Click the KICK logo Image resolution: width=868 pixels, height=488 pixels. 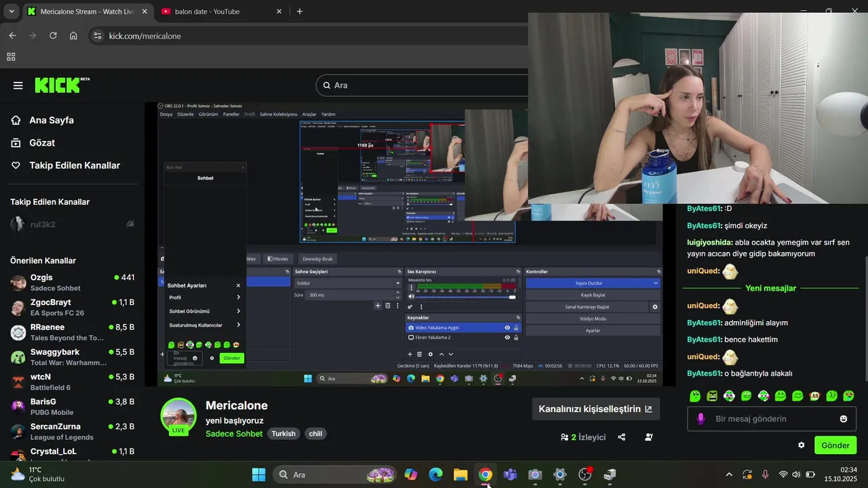pos(62,85)
